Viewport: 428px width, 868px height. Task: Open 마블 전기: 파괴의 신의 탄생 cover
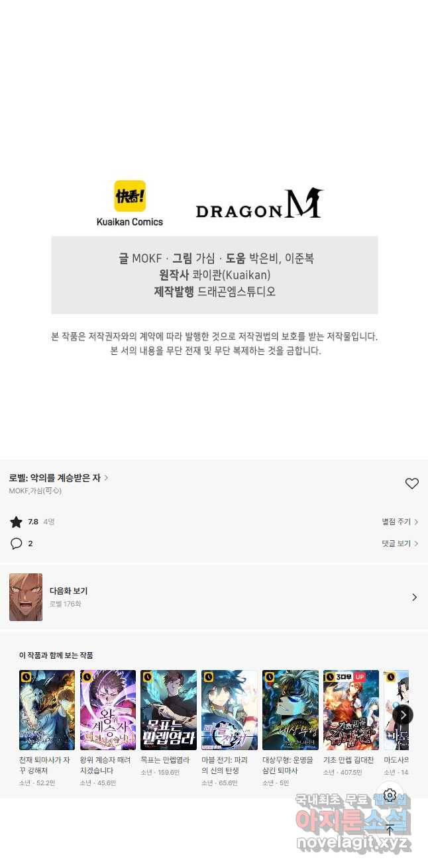229,710
